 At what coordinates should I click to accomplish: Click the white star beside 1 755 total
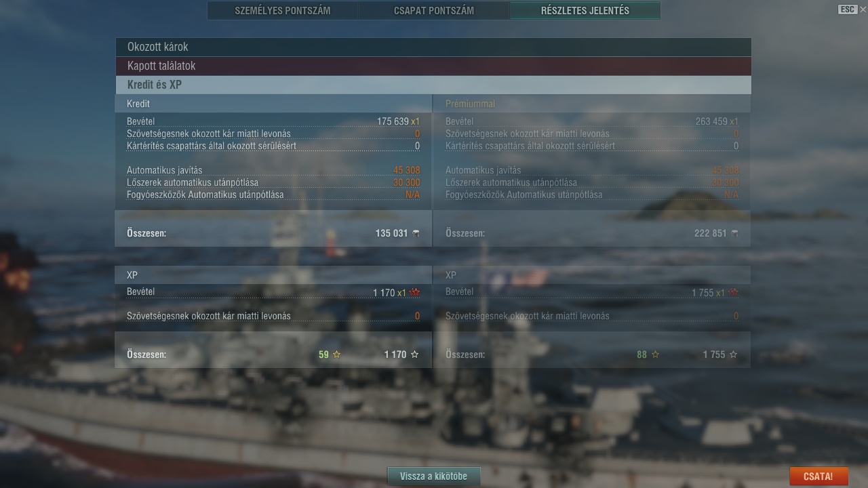pyautogui.click(x=733, y=354)
